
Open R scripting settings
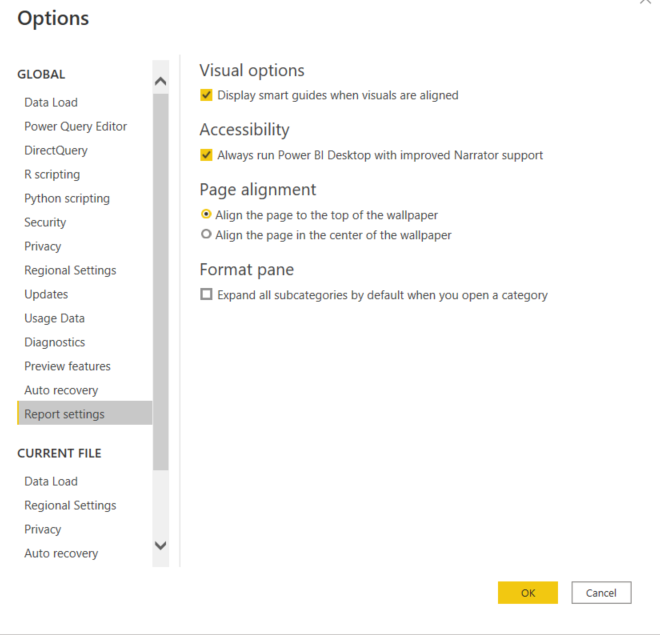tap(52, 174)
